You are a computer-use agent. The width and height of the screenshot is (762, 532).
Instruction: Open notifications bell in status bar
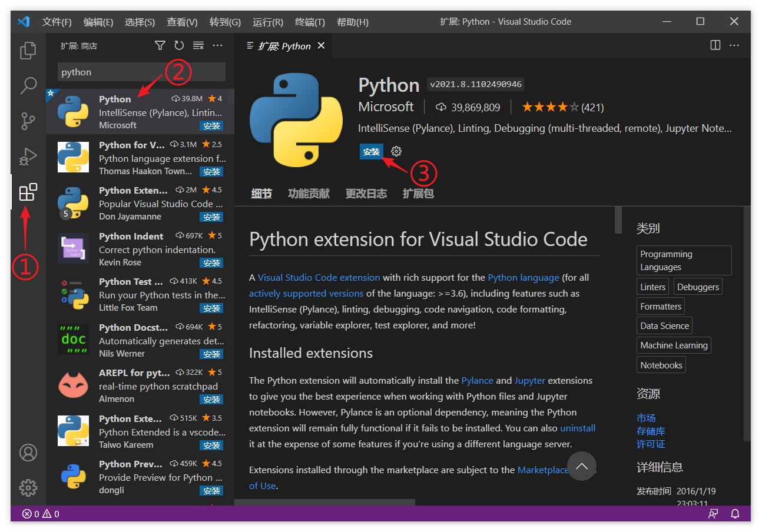click(735, 514)
